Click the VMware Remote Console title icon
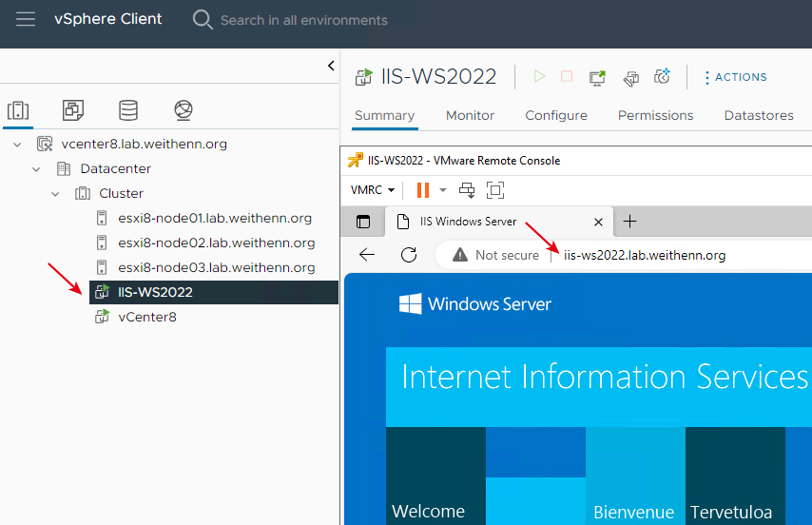812x525 pixels. coord(356,160)
